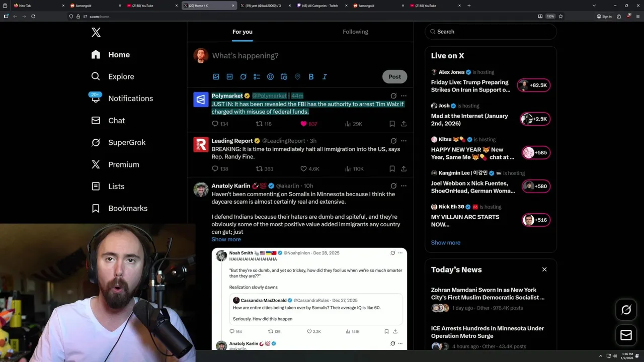Screen dimensions: 644x362
Task: Join Josh's live space +2.5K
Action: [x=535, y=119]
